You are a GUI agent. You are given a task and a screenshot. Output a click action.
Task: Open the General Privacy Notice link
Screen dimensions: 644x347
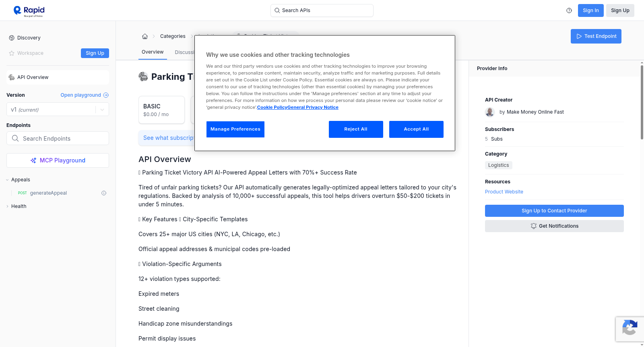(x=313, y=107)
